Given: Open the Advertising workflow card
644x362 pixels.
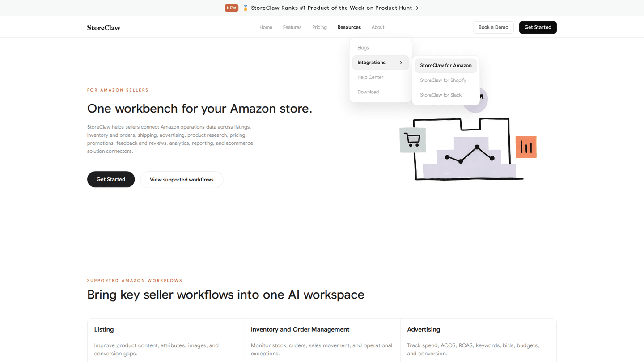Looking at the screenshot, I should pos(479,340).
